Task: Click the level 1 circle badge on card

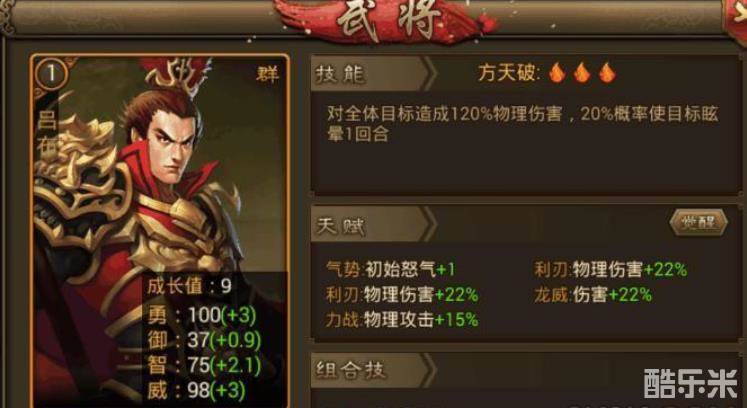Action: (51, 74)
